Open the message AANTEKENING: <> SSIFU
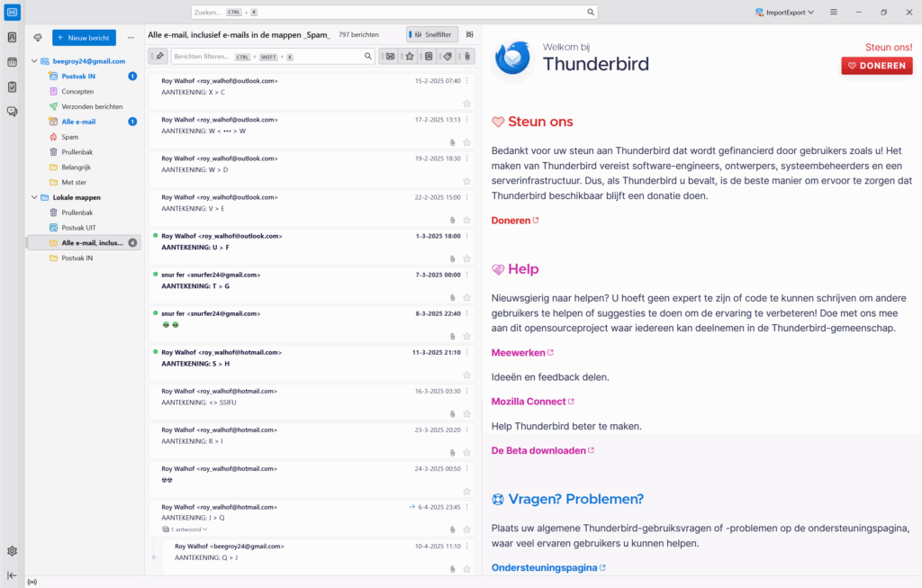This screenshot has height=588, width=922. [312, 403]
